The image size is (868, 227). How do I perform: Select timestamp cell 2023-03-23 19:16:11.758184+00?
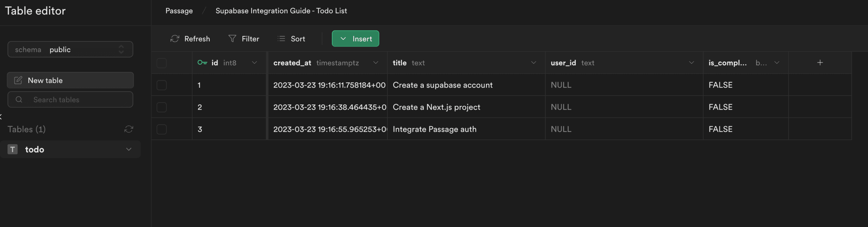[328, 85]
